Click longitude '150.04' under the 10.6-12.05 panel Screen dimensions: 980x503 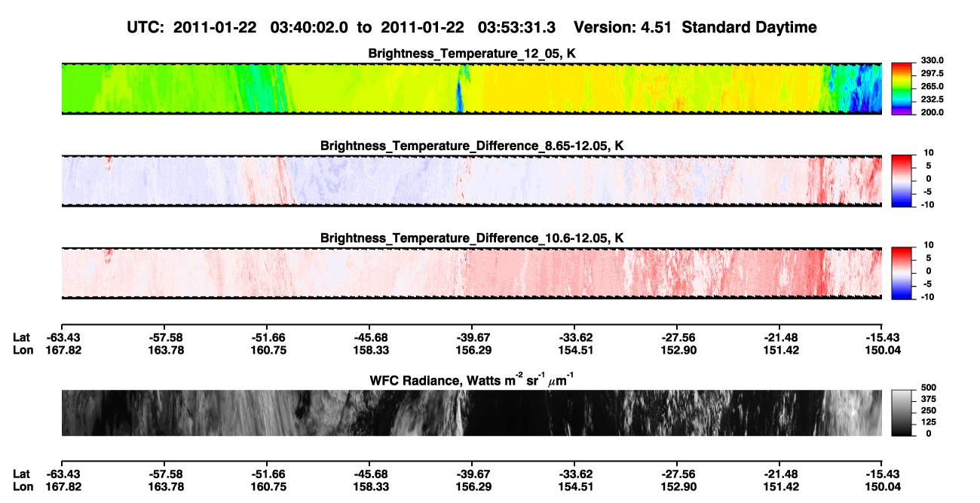[882, 349]
